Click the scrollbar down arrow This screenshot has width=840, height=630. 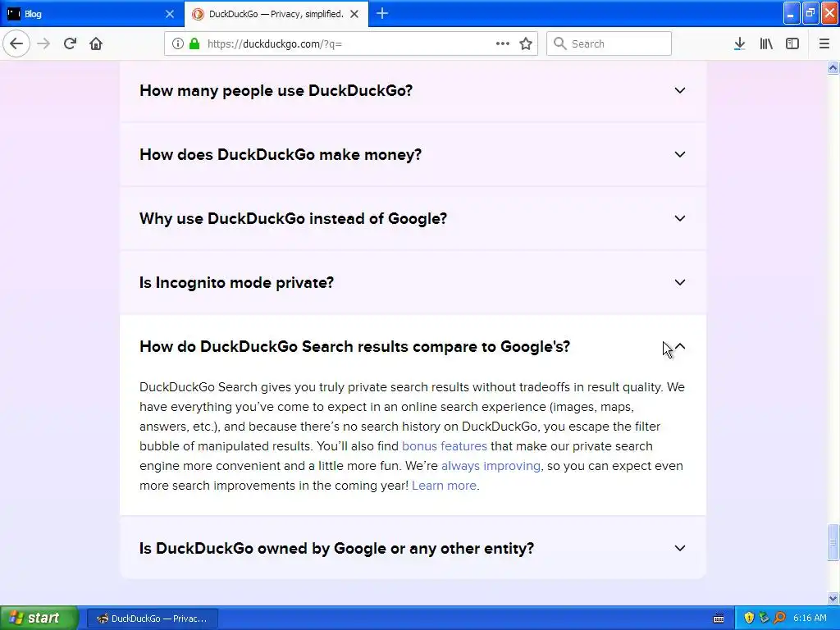[833, 598]
